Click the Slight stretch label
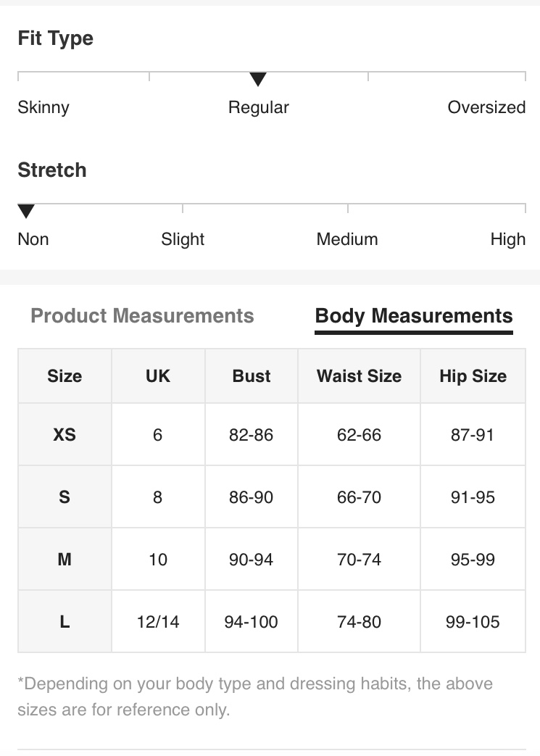Image resolution: width=540 pixels, height=756 pixels. (x=183, y=239)
